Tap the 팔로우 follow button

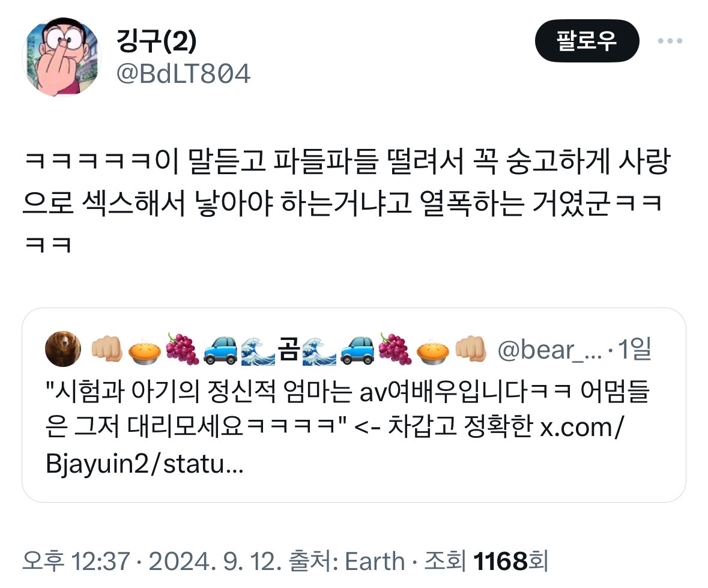tap(587, 41)
